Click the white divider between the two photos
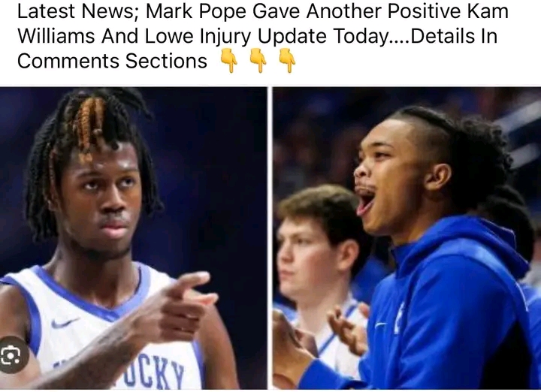The width and height of the screenshot is (541, 392). (x=270, y=238)
